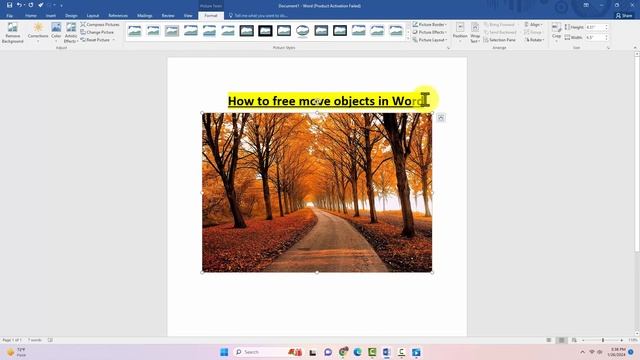This screenshot has height=360, width=640.
Task: Click the proofing icon in the status bar
Action: (x=50, y=340)
